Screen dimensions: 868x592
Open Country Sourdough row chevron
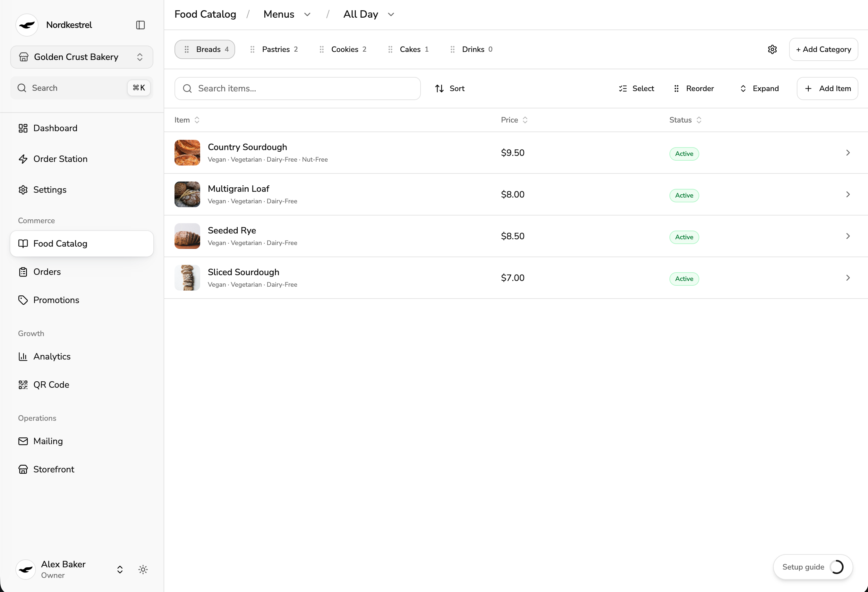(848, 153)
